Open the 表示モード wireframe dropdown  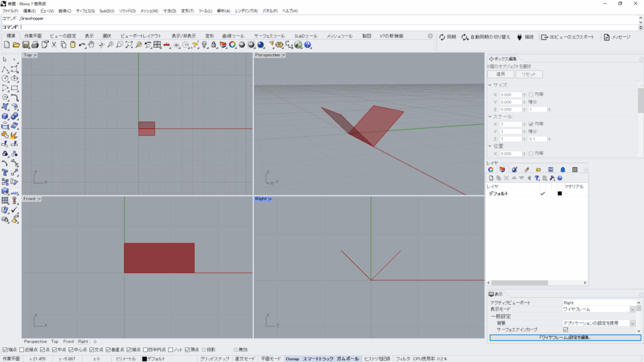(632, 309)
